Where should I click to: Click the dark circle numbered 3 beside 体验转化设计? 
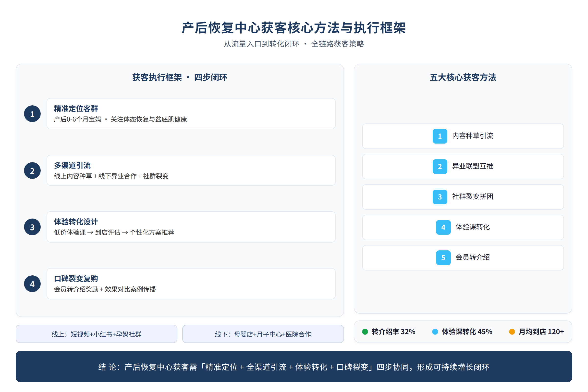(x=32, y=227)
